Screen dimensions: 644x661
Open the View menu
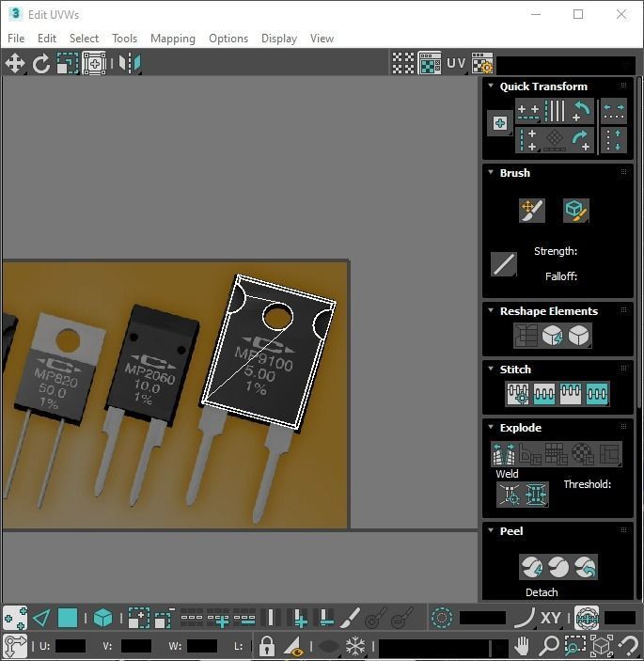coord(322,39)
